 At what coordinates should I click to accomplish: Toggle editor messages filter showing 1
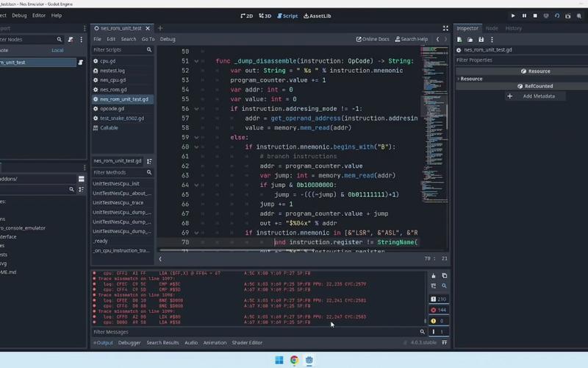(439, 332)
